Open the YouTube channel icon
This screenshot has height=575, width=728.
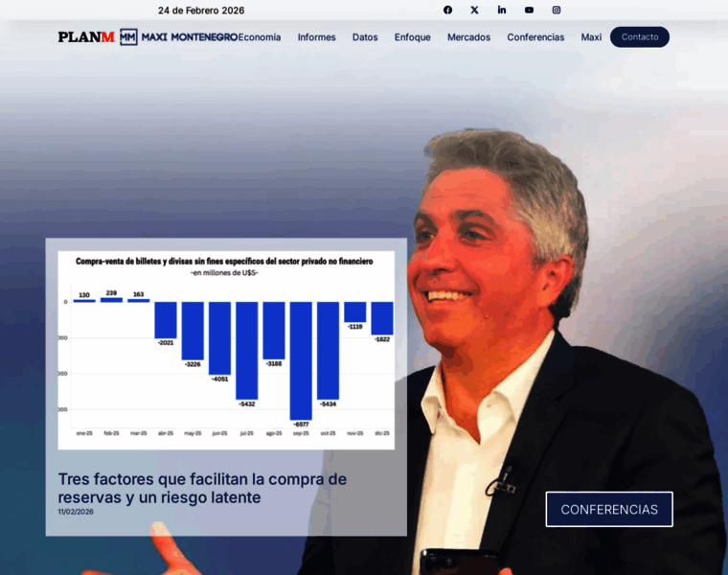click(529, 10)
